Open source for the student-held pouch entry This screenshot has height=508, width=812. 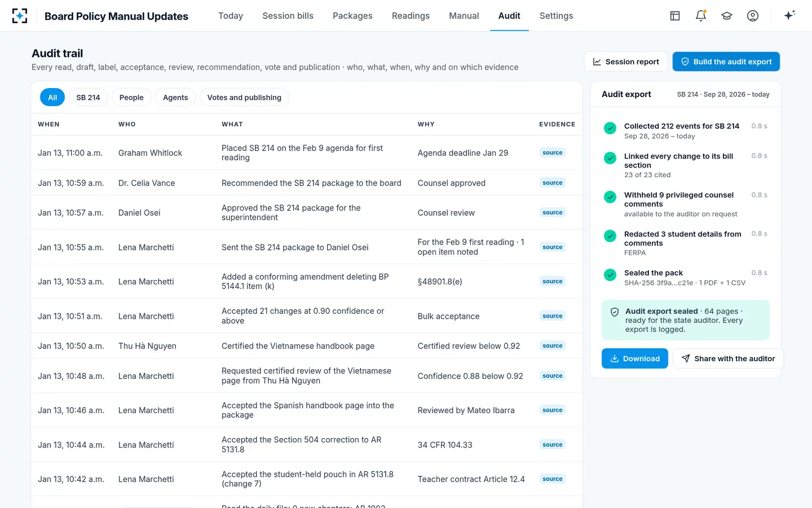[x=553, y=479]
